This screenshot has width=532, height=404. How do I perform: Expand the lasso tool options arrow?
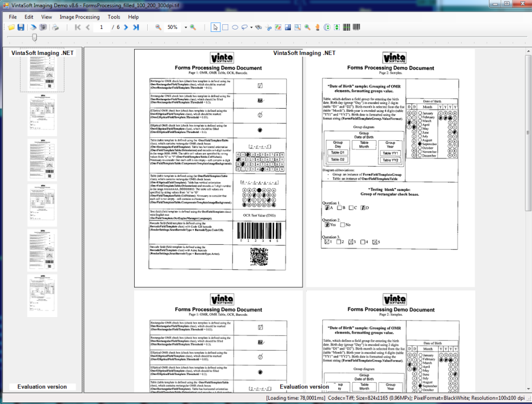click(251, 27)
